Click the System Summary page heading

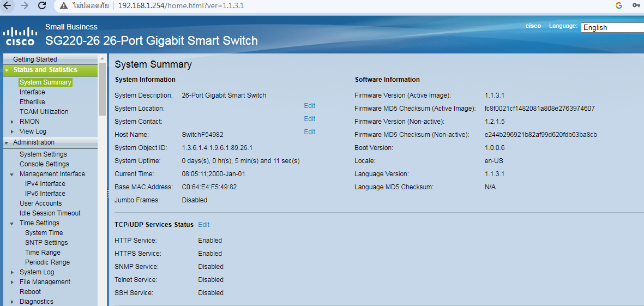pos(153,64)
